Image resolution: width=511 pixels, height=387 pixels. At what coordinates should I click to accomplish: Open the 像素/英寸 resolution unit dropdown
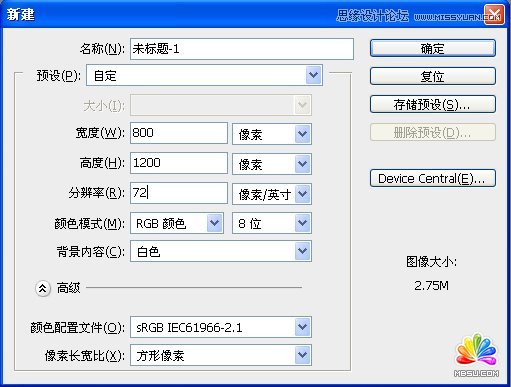(272, 194)
